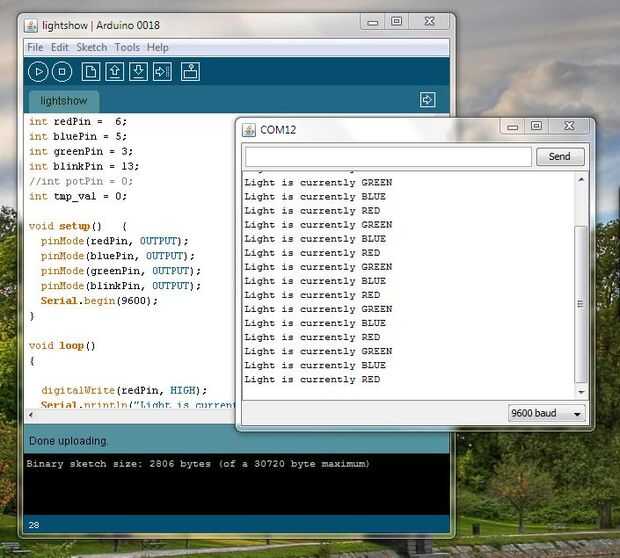The image size is (620, 558).
Task: Click the Send button in COM12
Action: (x=560, y=157)
